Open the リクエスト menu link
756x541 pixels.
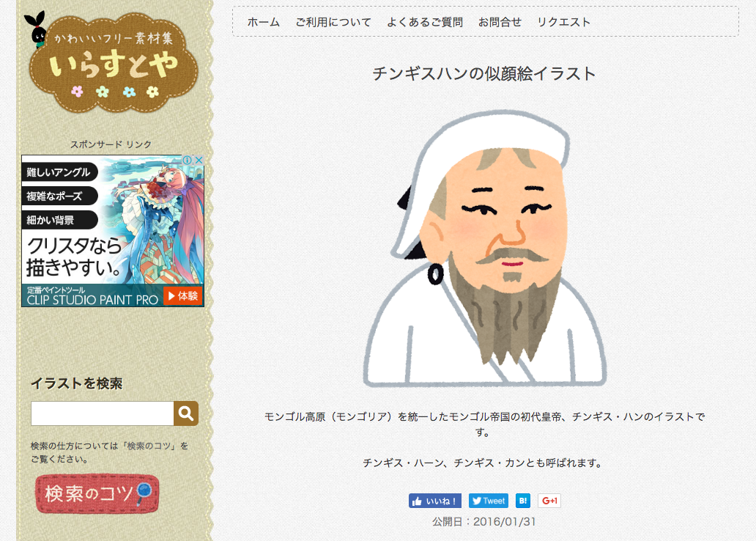click(x=563, y=22)
